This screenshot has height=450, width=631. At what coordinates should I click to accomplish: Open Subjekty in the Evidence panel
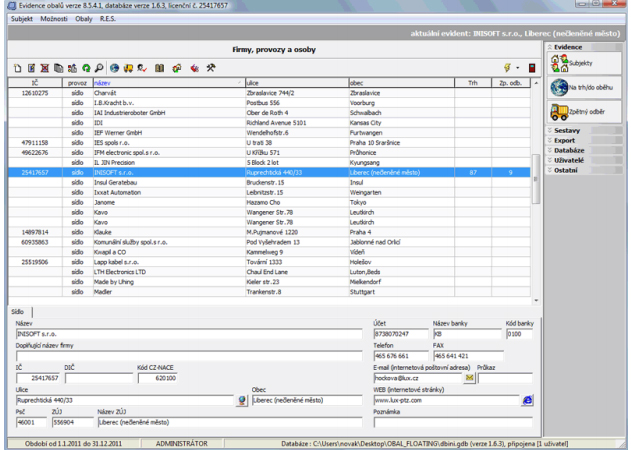584,63
